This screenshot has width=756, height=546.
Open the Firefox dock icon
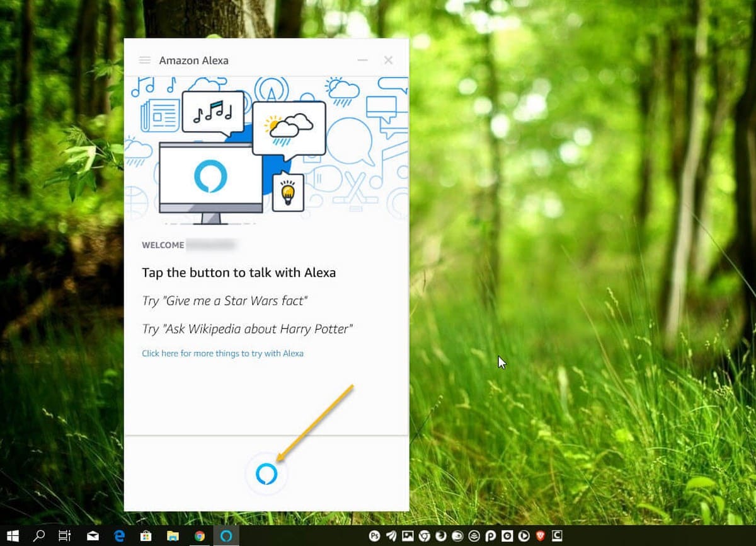click(441, 536)
